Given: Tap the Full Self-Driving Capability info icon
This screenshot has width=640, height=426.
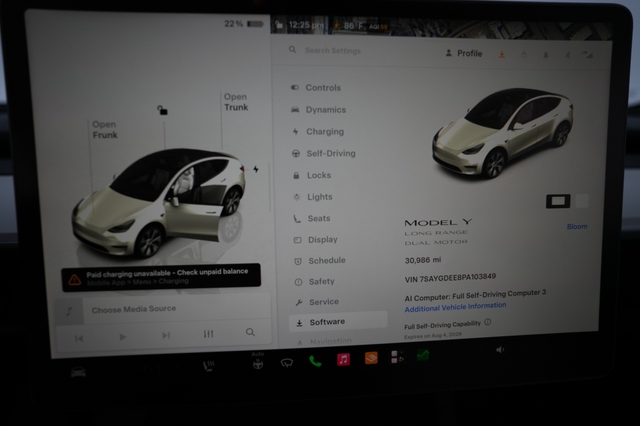Looking at the screenshot, I should coord(487,322).
